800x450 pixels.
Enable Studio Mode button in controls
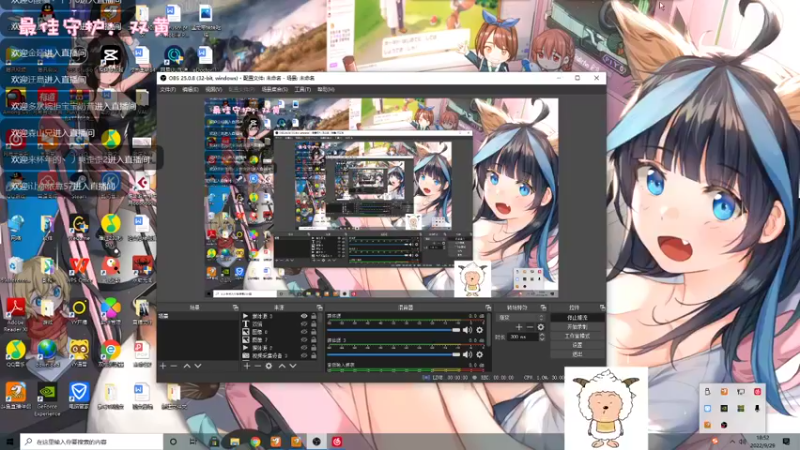(x=578, y=336)
